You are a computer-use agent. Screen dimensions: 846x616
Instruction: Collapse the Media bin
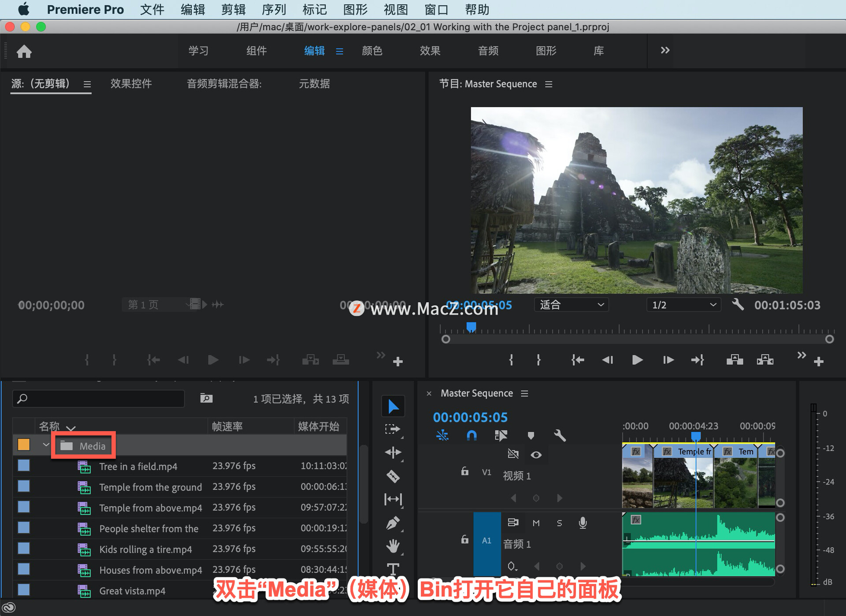point(46,445)
